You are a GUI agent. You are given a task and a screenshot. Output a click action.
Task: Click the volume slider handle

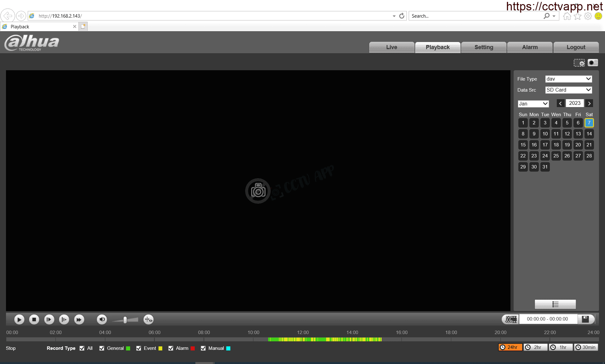125,320
